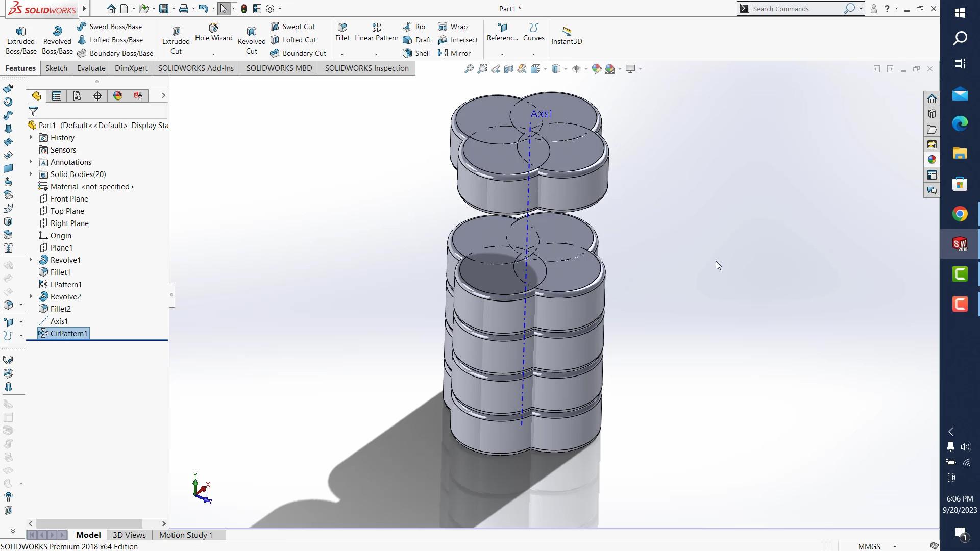Screen dimensions: 980x551
Task: Open Reference Geometry dropdown arrow
Action: coord(502,54)
